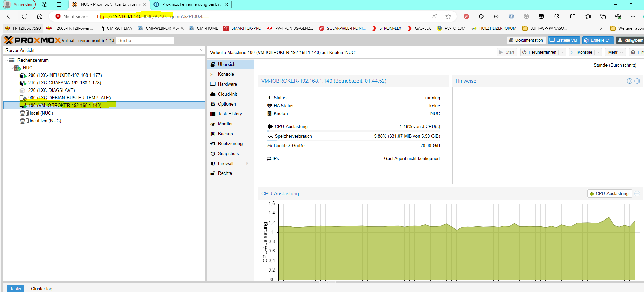Select container 200 LXC-INFLUXDB in tree
Viewport: 644px width, 292px height.
click(x=65, y=75)
